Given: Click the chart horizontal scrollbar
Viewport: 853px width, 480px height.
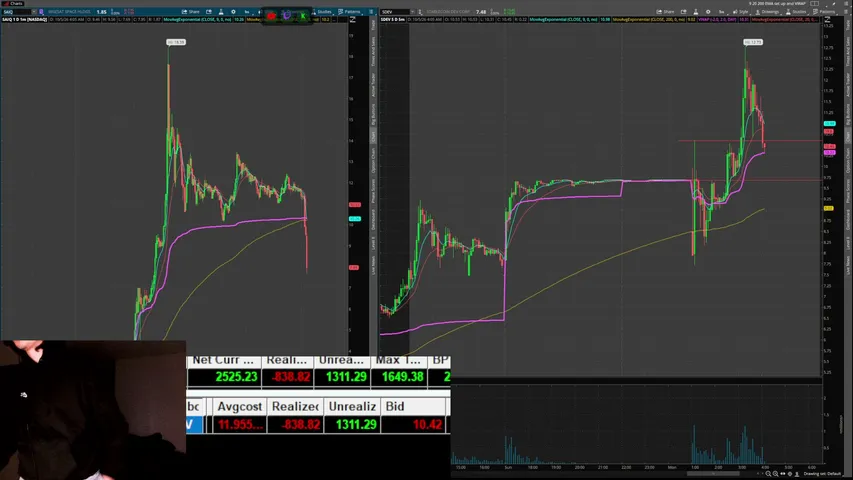Looking at the screenshot, I should coord(713,473).
